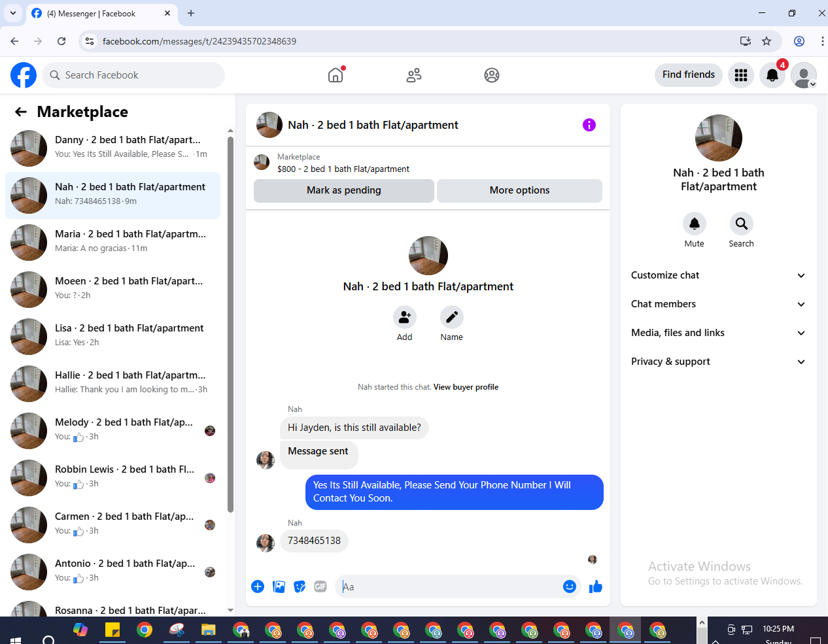Open Carmen conversation in list
Image resolution: width=828 pixels, height=644 pixels.
point(112,525)
